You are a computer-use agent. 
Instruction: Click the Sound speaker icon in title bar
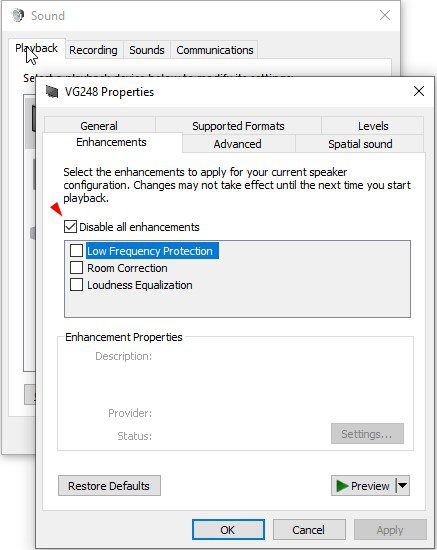click(18, 15)
